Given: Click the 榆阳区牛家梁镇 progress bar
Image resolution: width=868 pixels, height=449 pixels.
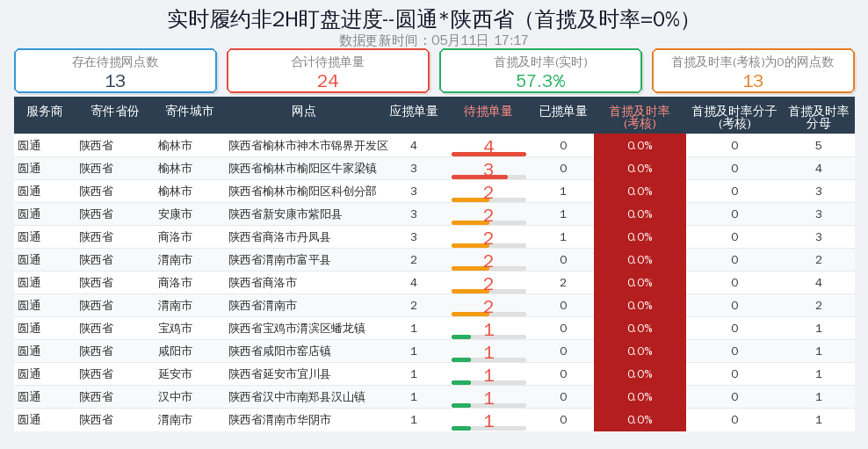Looking at the screenshot, I should click(488, 177).
